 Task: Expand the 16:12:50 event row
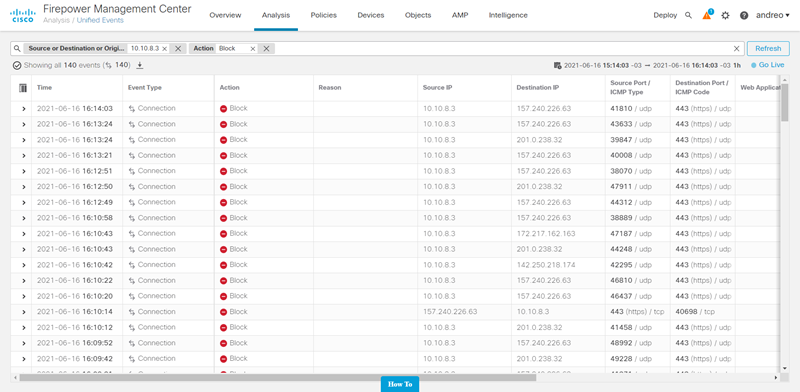23,187
